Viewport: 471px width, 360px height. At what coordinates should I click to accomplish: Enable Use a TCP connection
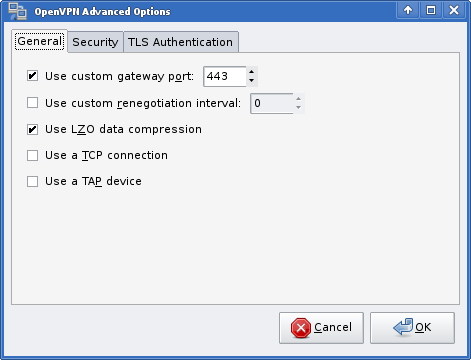(x=32, y=155)
